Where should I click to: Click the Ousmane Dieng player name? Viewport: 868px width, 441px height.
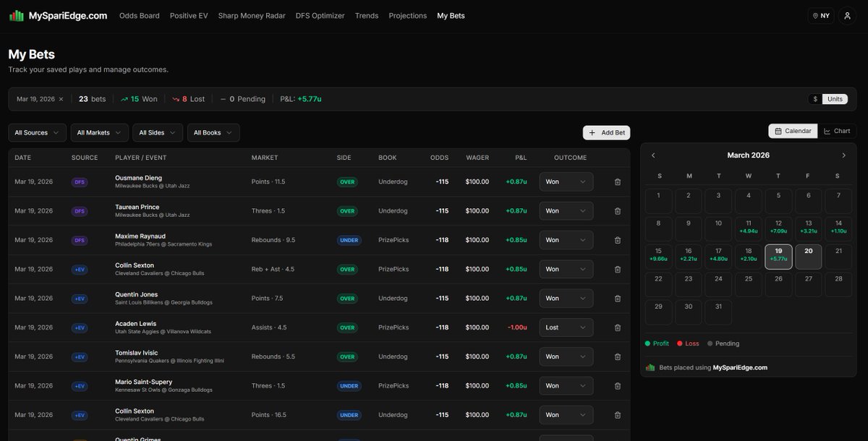point(138,178)
